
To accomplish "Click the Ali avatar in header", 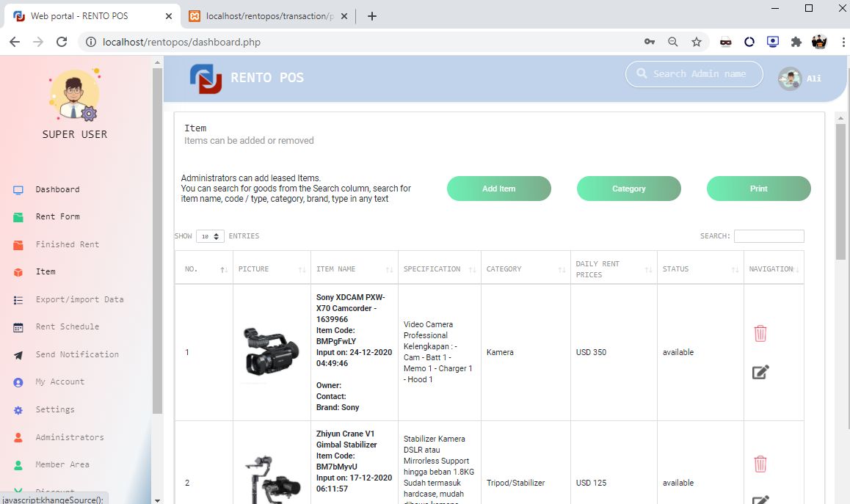I will click(x=790, y=78).
